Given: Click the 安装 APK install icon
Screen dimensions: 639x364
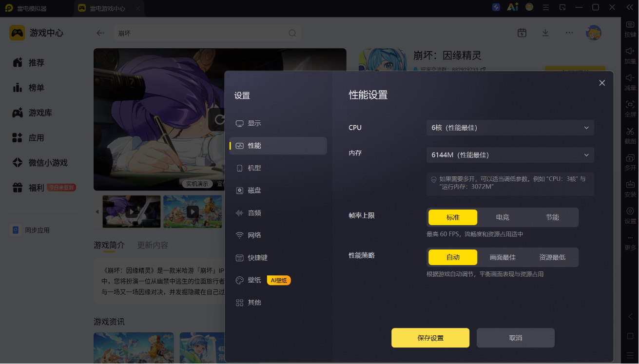Looking at the screenshot, I should pyautogui.click(x=630, y=189).
